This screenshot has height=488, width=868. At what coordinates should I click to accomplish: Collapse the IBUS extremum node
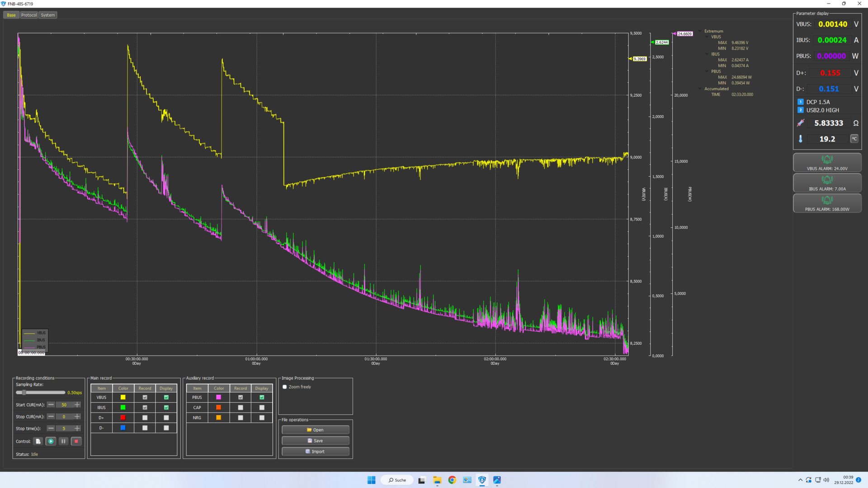[707, 54]
